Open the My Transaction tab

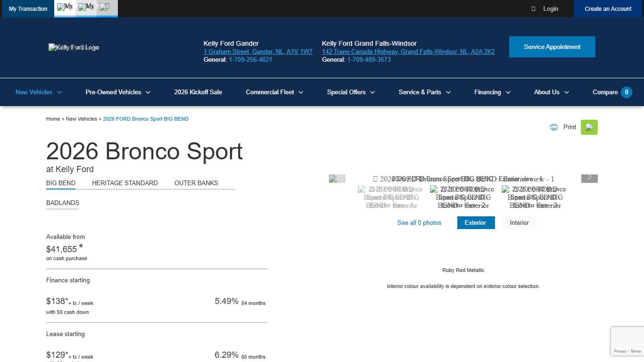(28, 8)
